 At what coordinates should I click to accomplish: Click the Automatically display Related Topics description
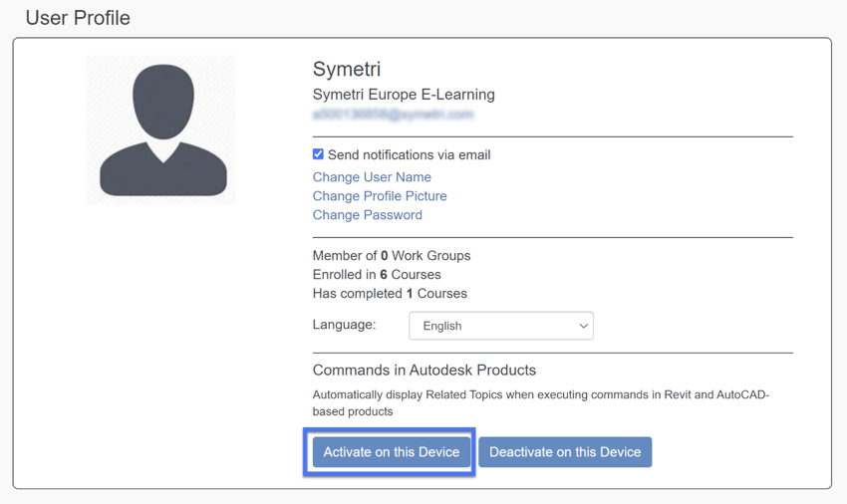click(x=541, y=403)
